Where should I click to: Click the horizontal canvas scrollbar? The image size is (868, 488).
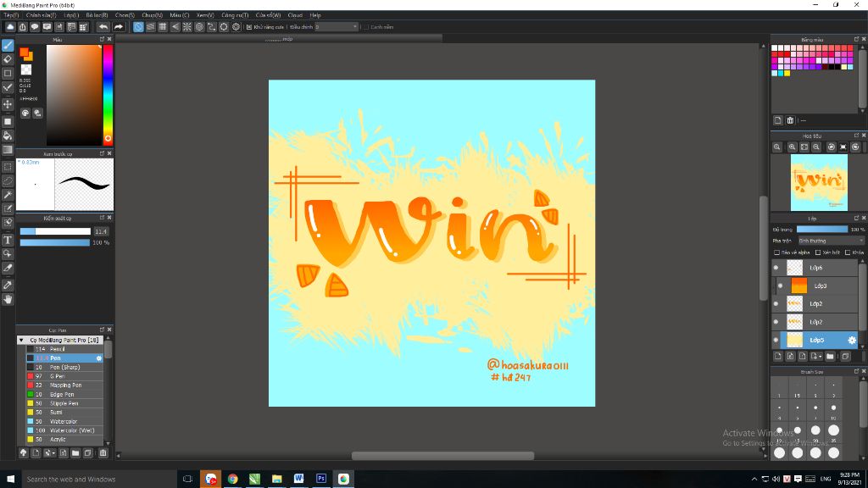(442, 456)
